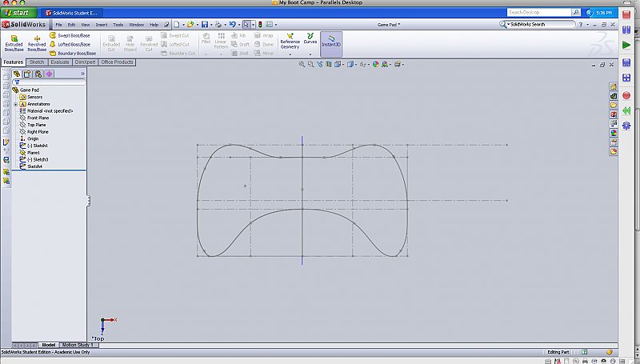Expand the Annotations tree node
This screenshot has height=364, width=640.
[x=16, y=104]
